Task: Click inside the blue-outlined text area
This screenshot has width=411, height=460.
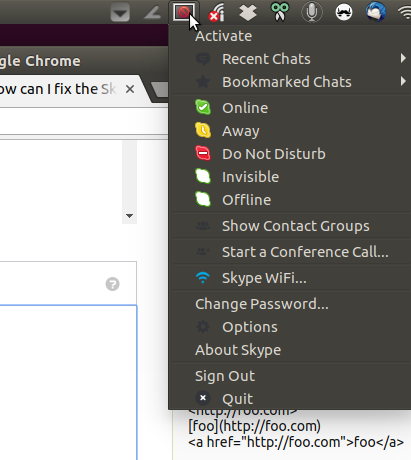Action: (68, 382)
